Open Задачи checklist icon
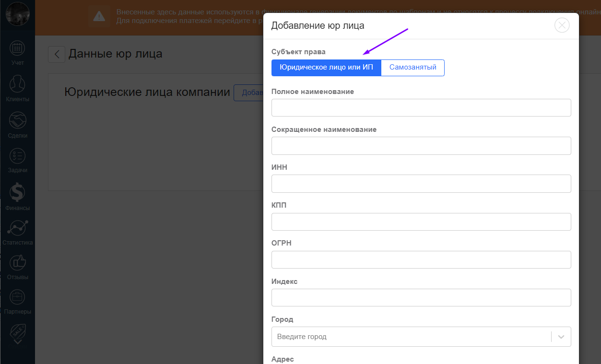 (17, 156)
